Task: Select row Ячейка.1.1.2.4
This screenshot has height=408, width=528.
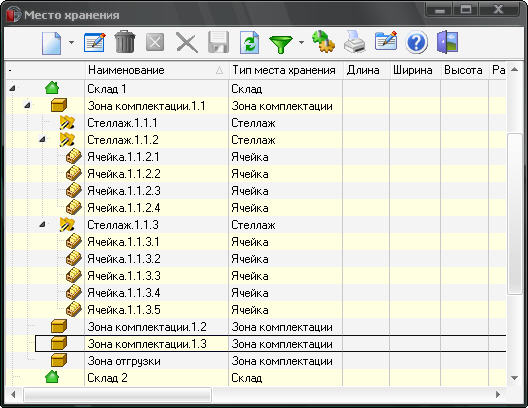Action: tap(256, 208)
